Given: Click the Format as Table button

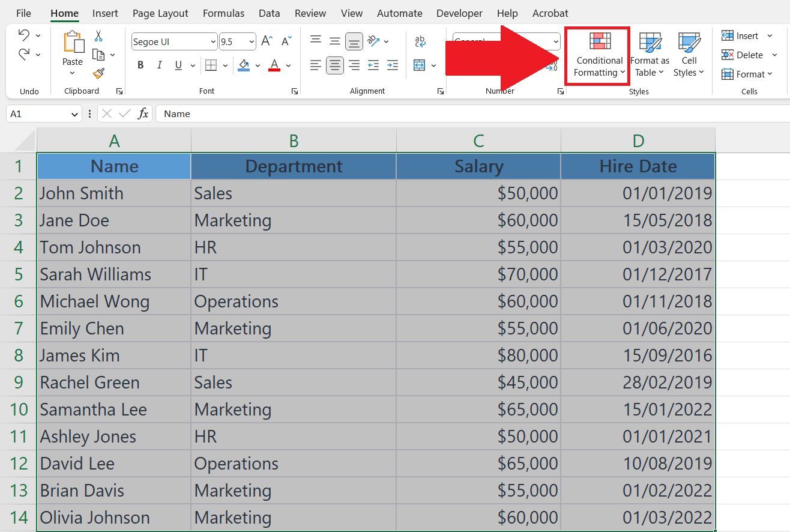Looking at the screenshot, I should [650, 55].
